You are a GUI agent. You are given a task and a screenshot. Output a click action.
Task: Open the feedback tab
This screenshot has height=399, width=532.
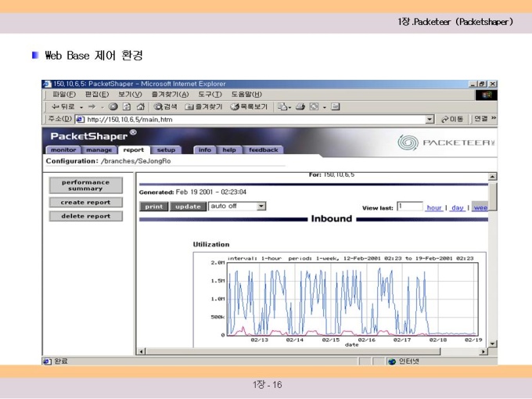(x=264, y=150)
